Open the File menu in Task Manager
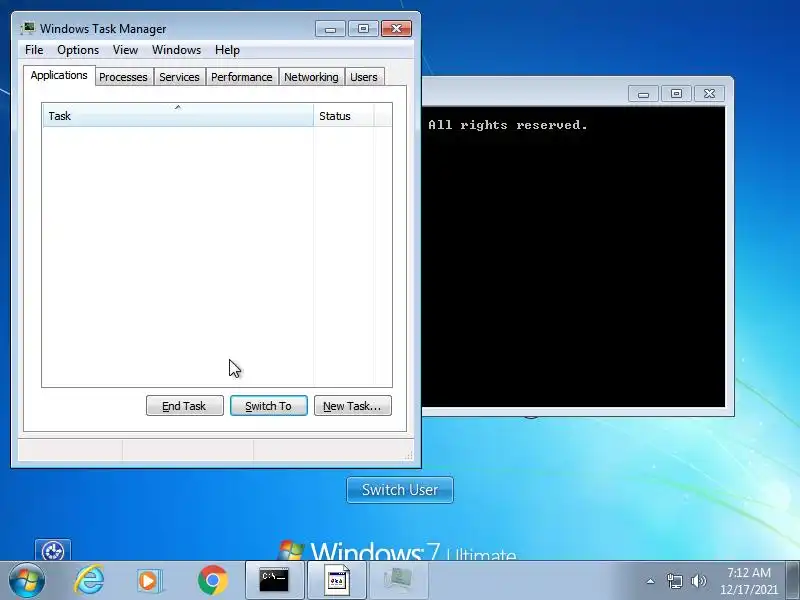 click(34, 50)
